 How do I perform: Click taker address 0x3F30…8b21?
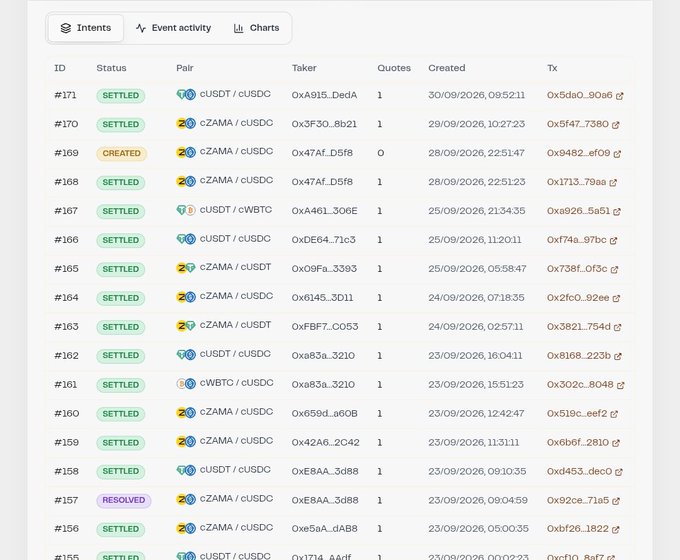(324, 124)
